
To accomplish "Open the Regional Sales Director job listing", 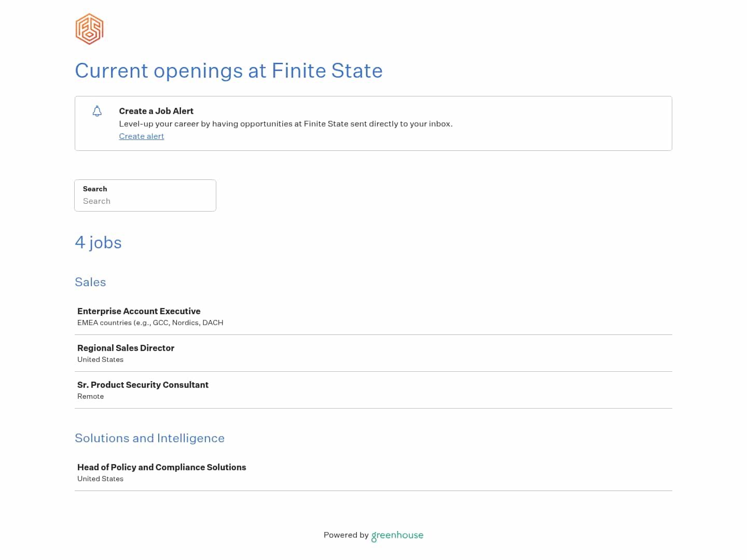I will 126,348.
